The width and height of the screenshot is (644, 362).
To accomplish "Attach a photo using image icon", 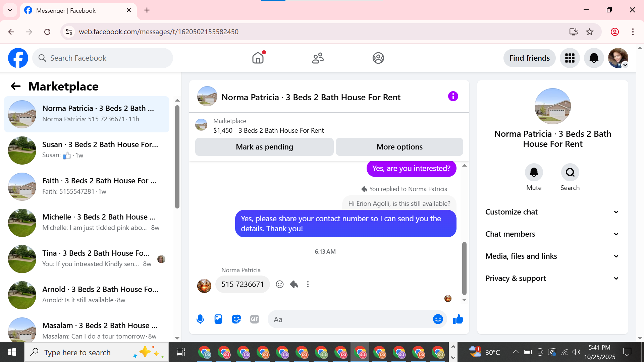I will [218, 319].
